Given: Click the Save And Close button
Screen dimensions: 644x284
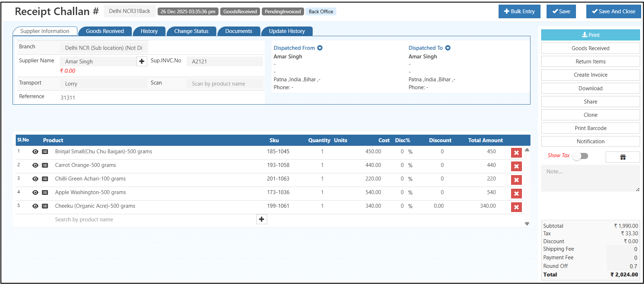Looking at the screenshot, I should click(x=613, y=11).
